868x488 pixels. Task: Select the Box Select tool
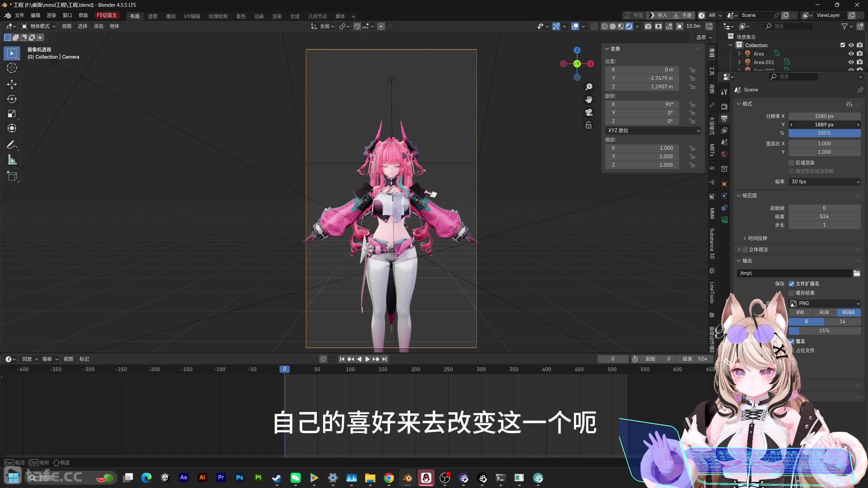click(x=12, y=53)
